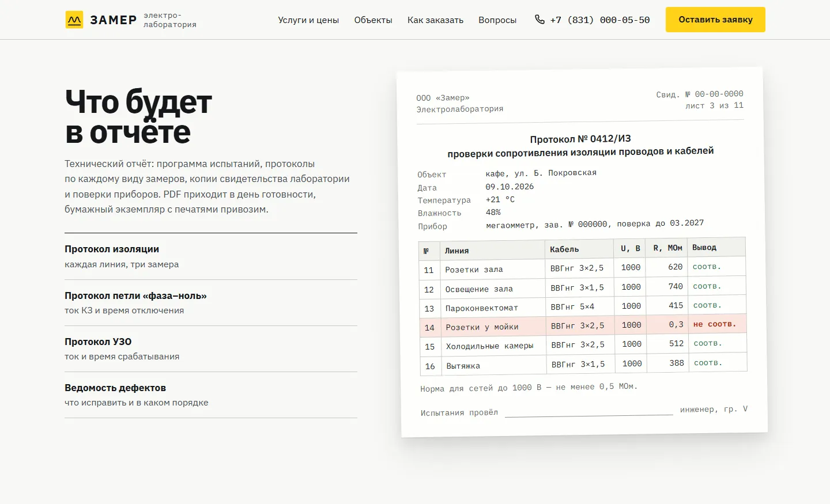The width and height of the screenshot is (830, 504).
Task: Select the date «09.10.2026»
Action: (x=510, y=187)
